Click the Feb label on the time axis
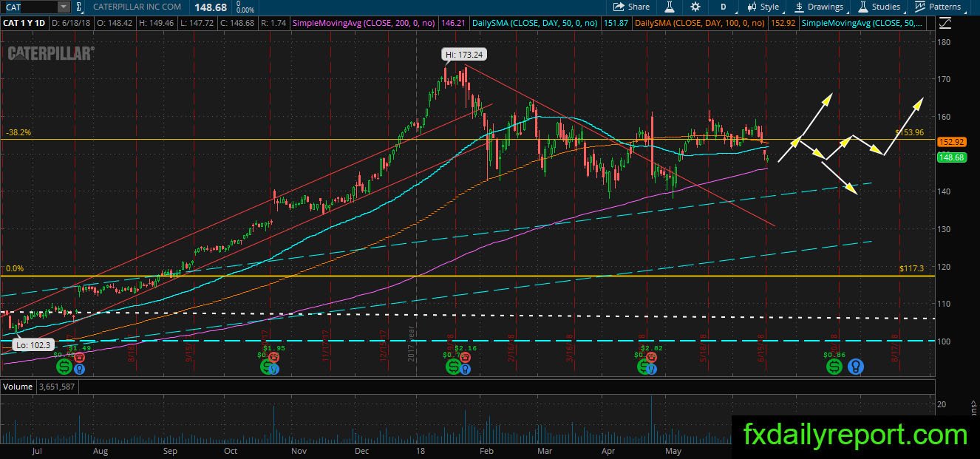Viewport: 980px width, 459px height. (485, 449)
